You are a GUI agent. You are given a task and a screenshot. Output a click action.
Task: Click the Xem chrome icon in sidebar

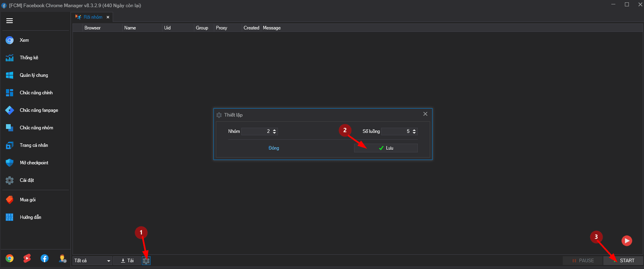tap(10, 40)
